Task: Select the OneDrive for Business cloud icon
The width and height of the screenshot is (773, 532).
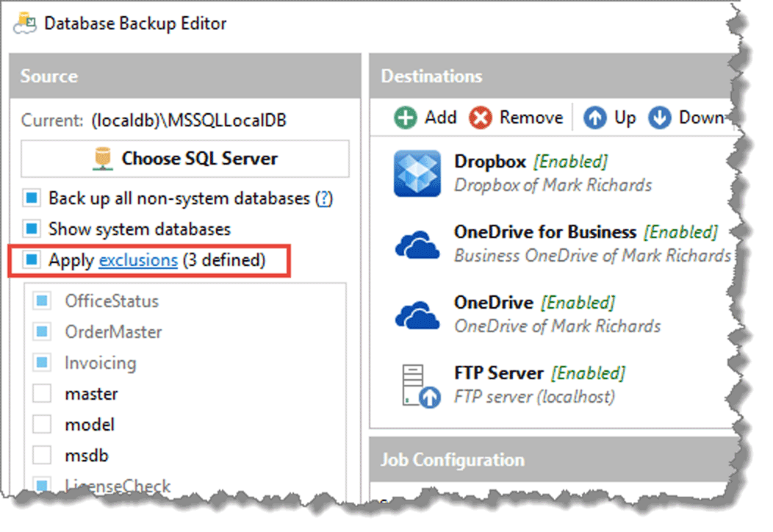Action: (417, 245)
